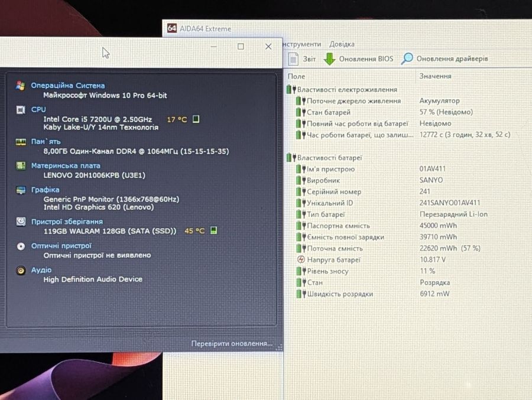The image size is (532, 400).
Task: Click the battery icon next to Виробник
Action: (301, 180)
